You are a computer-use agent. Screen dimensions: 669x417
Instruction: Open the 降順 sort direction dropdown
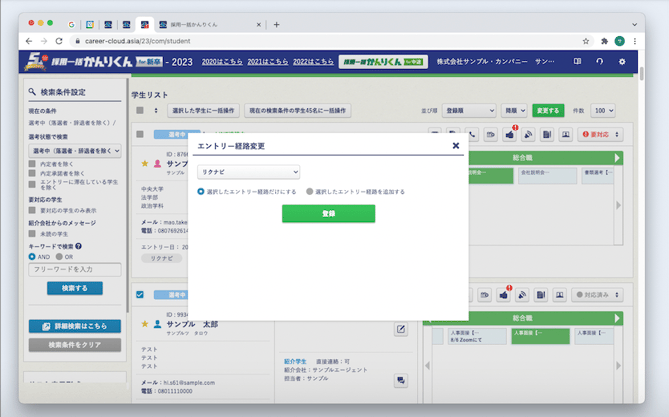click(514, 111)
